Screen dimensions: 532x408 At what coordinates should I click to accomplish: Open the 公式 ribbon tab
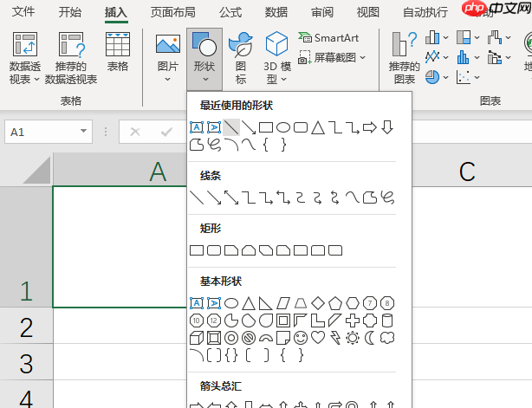(x=230, y=12)
